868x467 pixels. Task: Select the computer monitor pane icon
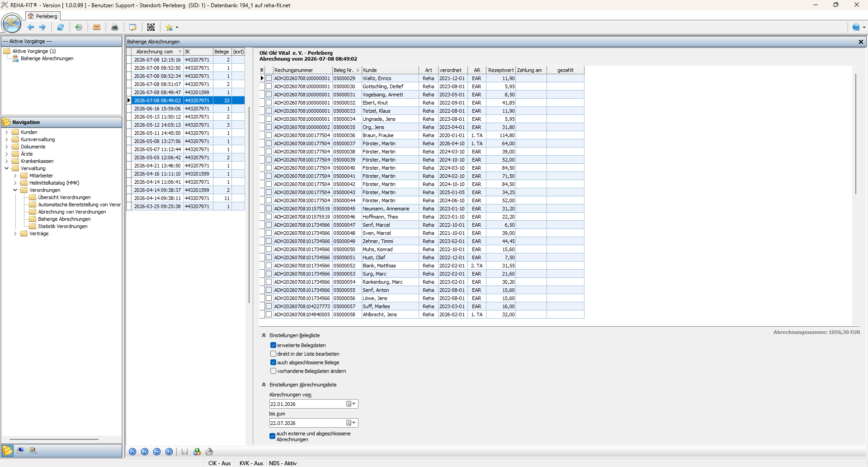click(20, 450)
